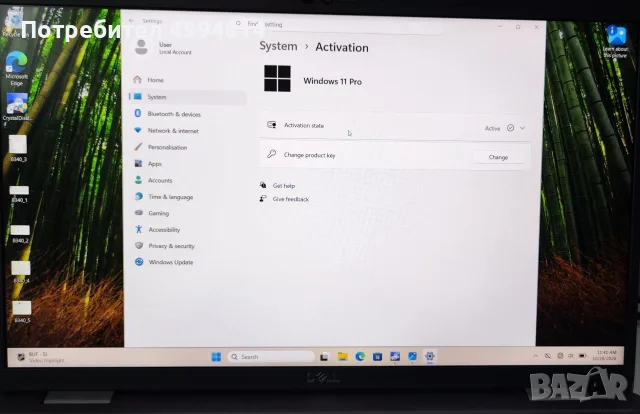Click the Personalisation brush icon
Image resolution: width=640 pixels, height=414 pixels.
(138, 147)
